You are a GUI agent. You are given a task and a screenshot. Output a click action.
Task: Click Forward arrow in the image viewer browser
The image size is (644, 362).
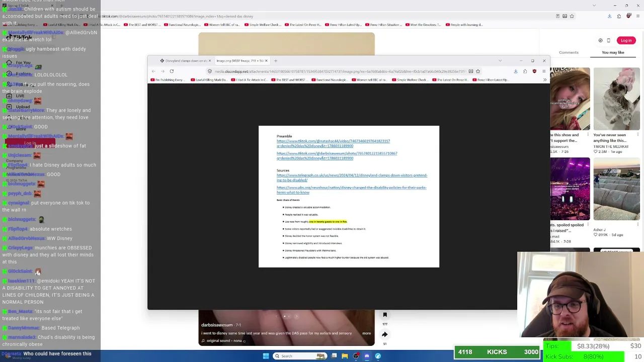point(163,71)
